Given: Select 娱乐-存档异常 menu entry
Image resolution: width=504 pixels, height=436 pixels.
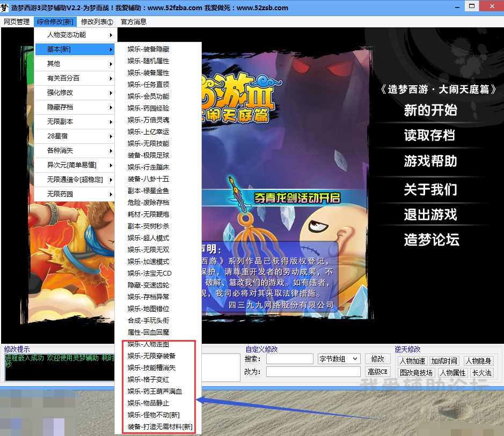Looking at the screenshot, I should tap(158, 297).
